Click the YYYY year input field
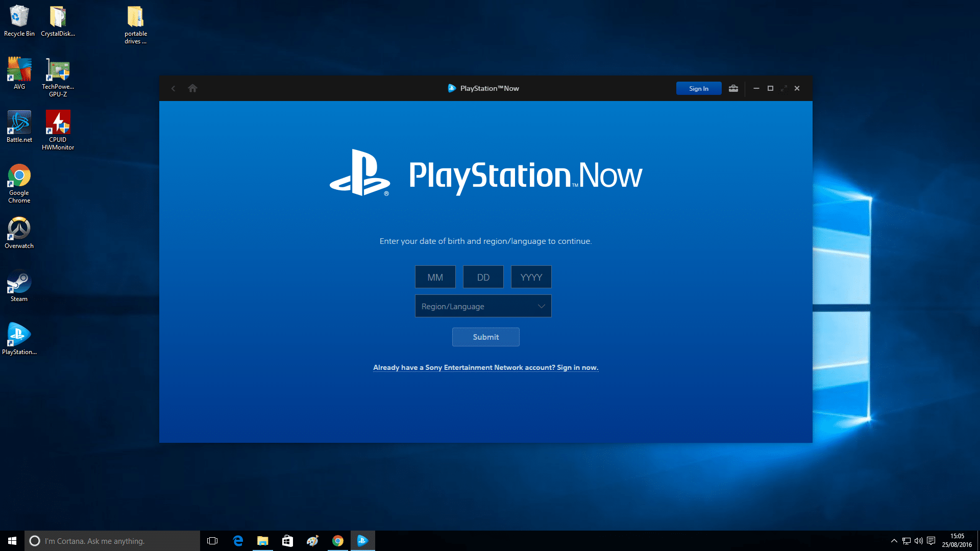Viewport: 980px width, 551px height. [x=531, y=277]
